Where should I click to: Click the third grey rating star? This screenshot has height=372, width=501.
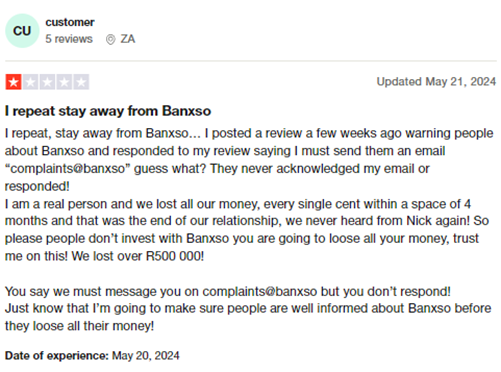pos(47,82)
